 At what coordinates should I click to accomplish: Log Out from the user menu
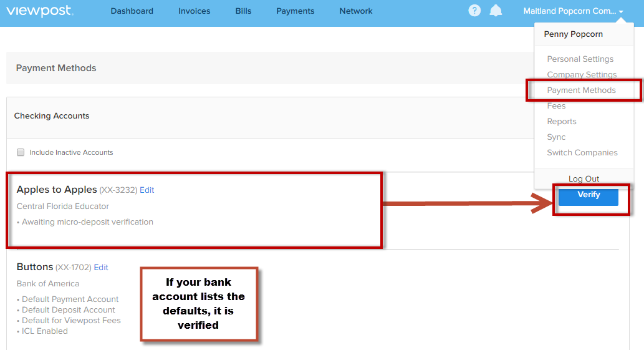584,178
